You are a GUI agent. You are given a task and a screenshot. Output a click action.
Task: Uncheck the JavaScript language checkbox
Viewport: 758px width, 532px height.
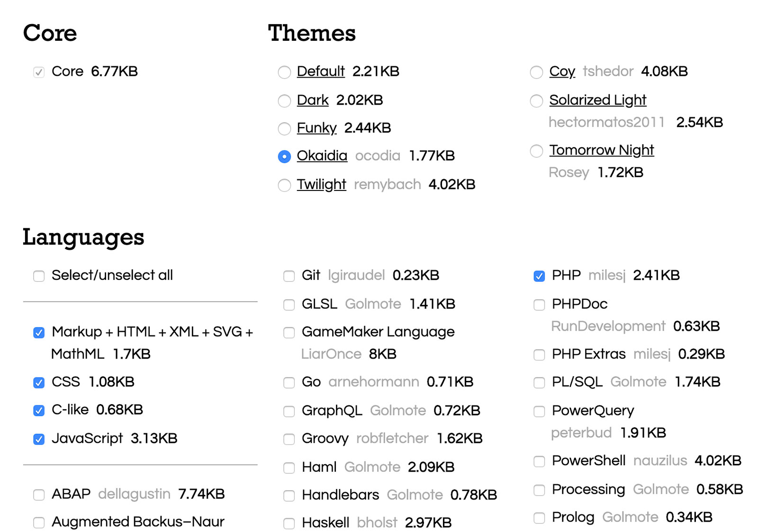(x=39, y=439)
